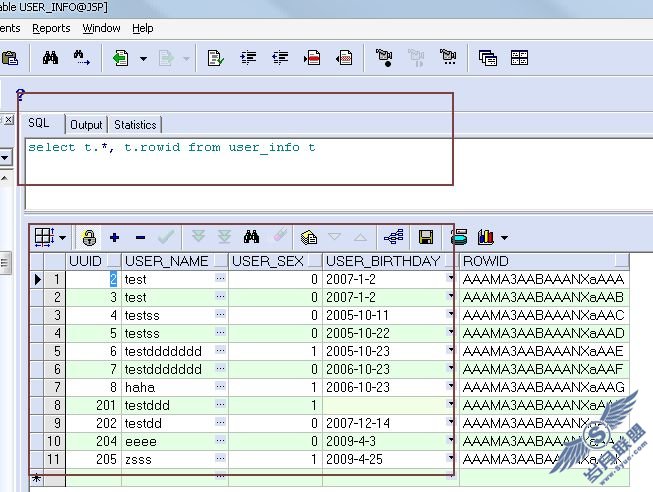The height and width of the screenshot is (492, 653).
Task: Open the dropdown arrow beside back navigation
Action: click(x=143, y=58)
